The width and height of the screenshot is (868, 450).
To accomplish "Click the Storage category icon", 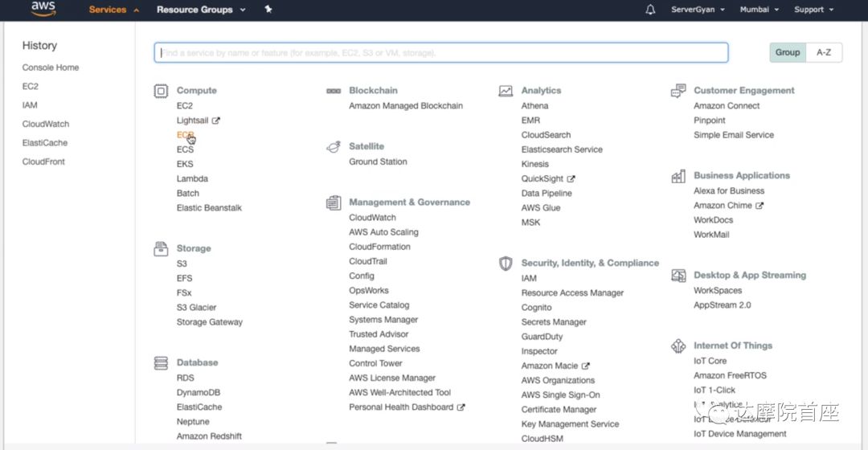I will [161, 249].
